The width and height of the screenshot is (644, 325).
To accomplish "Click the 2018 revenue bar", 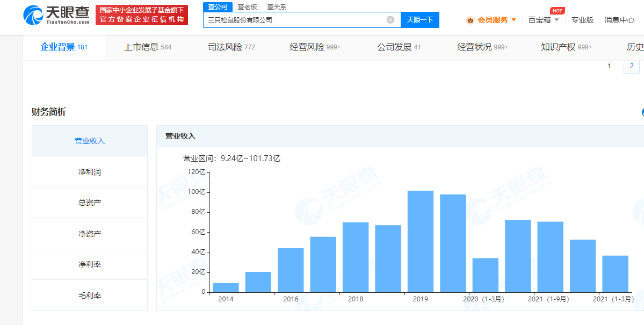I will coord(355,257).
